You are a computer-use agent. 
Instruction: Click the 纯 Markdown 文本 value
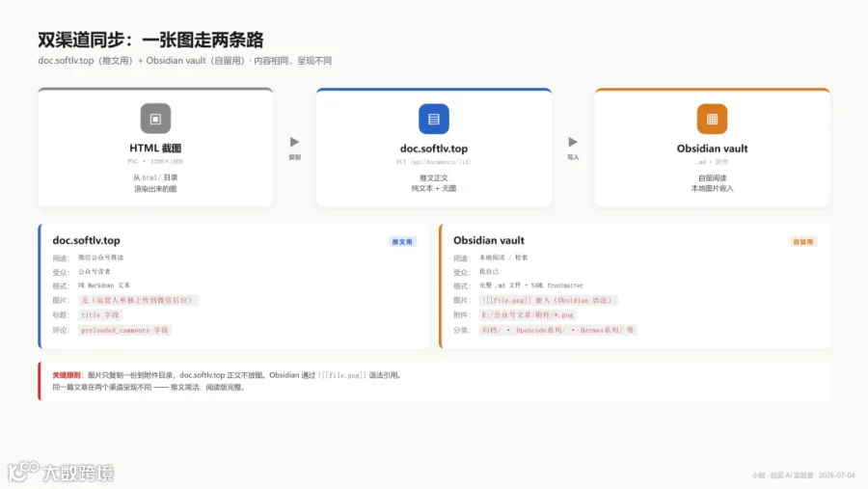104,285
